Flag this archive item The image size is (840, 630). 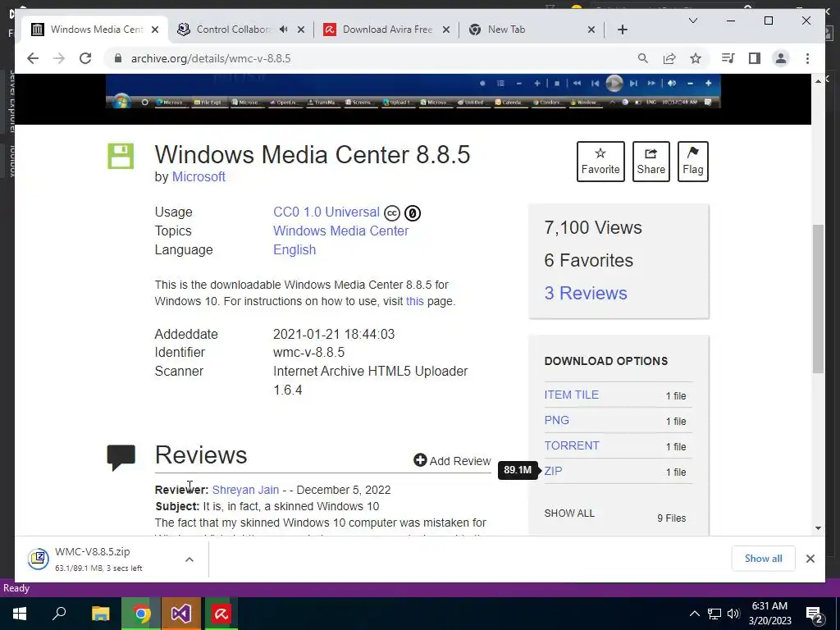pos(692,162)
